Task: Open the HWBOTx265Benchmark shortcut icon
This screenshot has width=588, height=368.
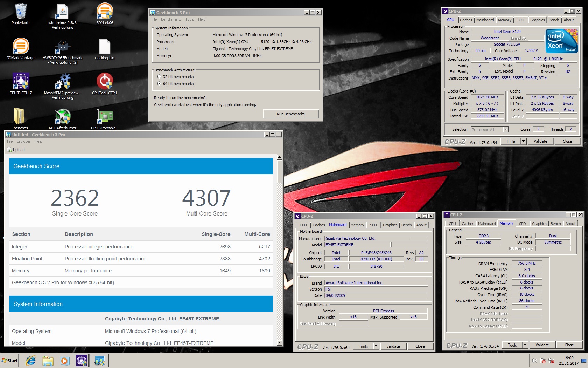Action: [x=63, y=47]
